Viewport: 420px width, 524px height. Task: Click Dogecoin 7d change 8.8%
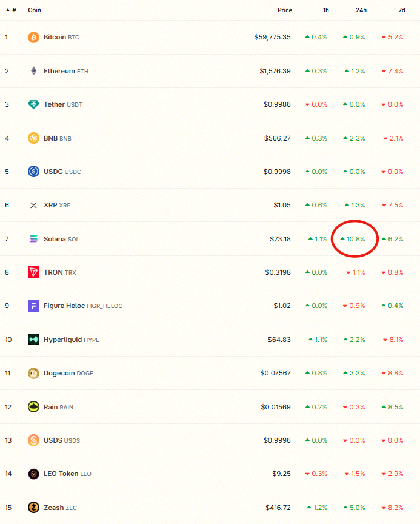click(393, 373)
